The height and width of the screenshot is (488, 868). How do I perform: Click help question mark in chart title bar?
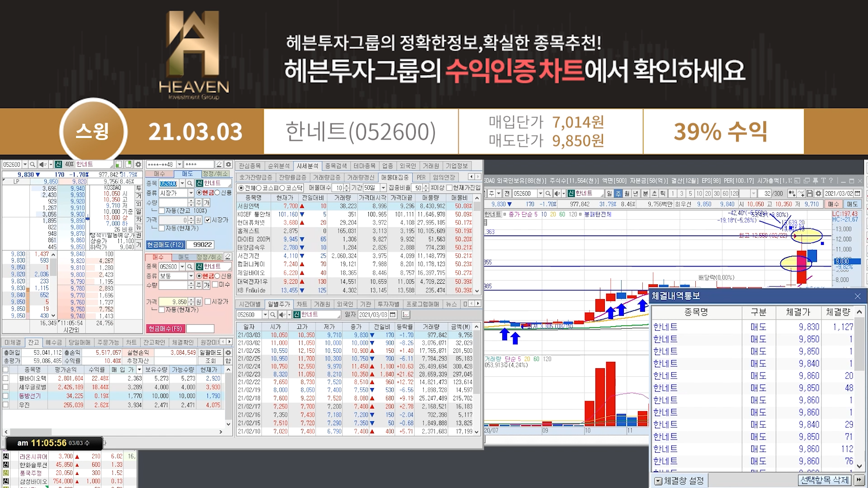coord(830,181)
